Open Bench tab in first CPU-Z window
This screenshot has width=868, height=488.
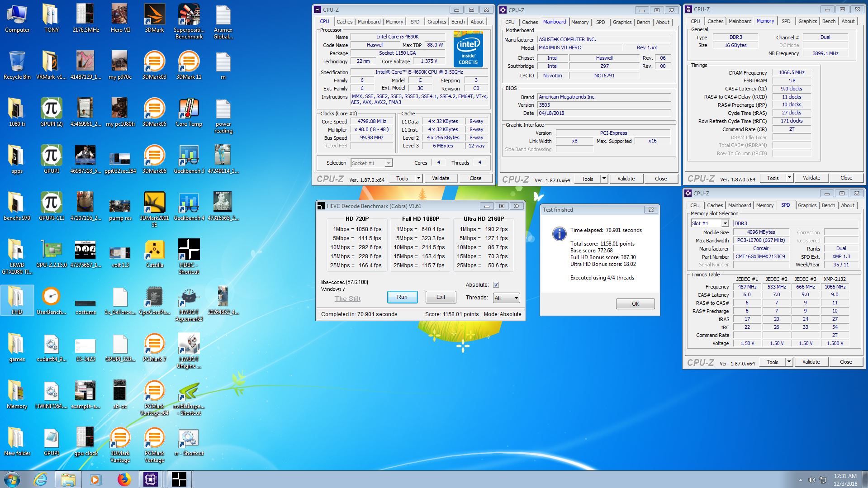458,22
